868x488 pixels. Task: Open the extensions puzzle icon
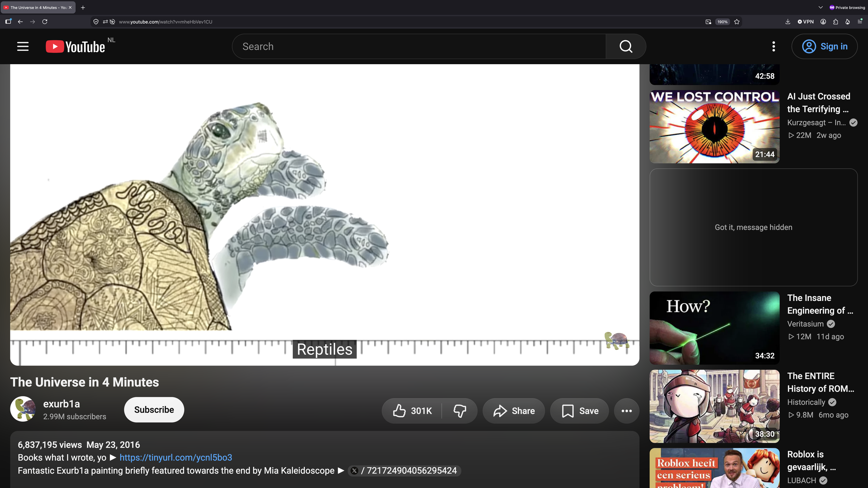point(836,22)
